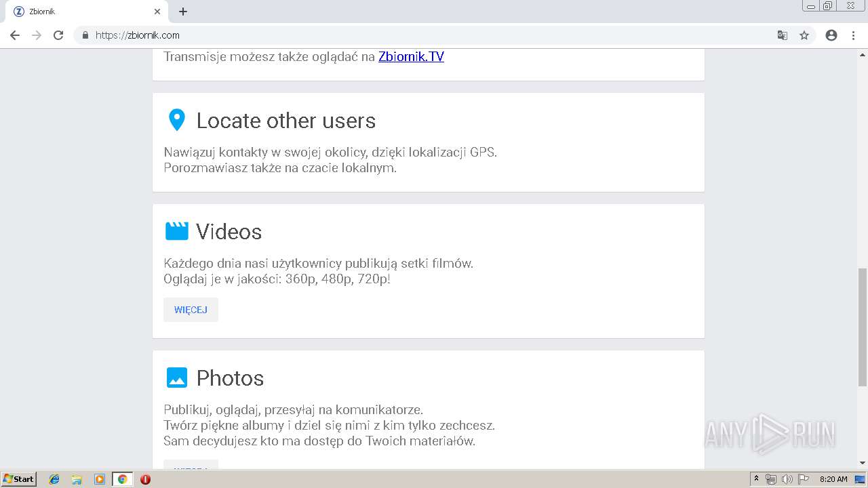
Task: Open the Windows Start menu
Action: [19, 479]
